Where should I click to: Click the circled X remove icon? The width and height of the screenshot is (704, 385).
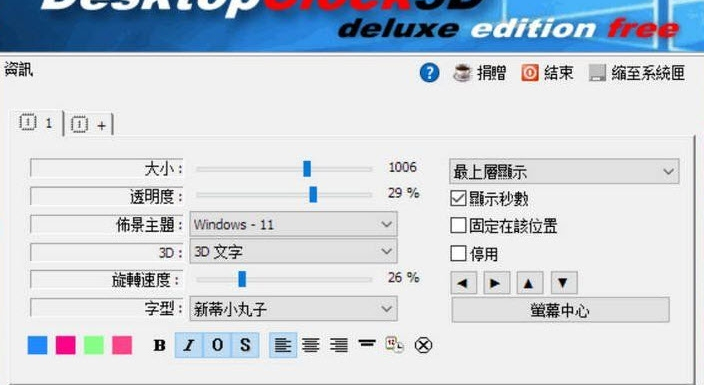[x=423, y=345]
